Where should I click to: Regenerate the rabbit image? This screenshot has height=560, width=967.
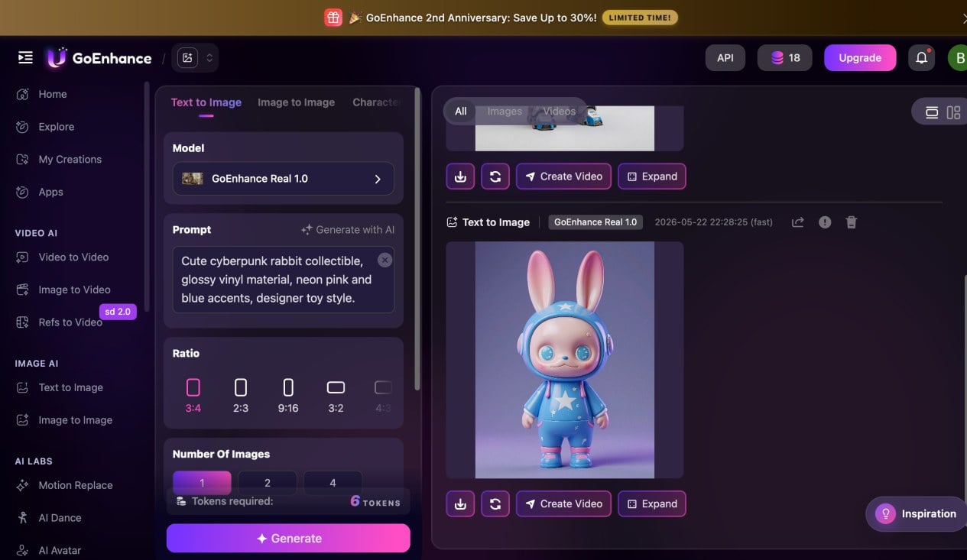495,504
